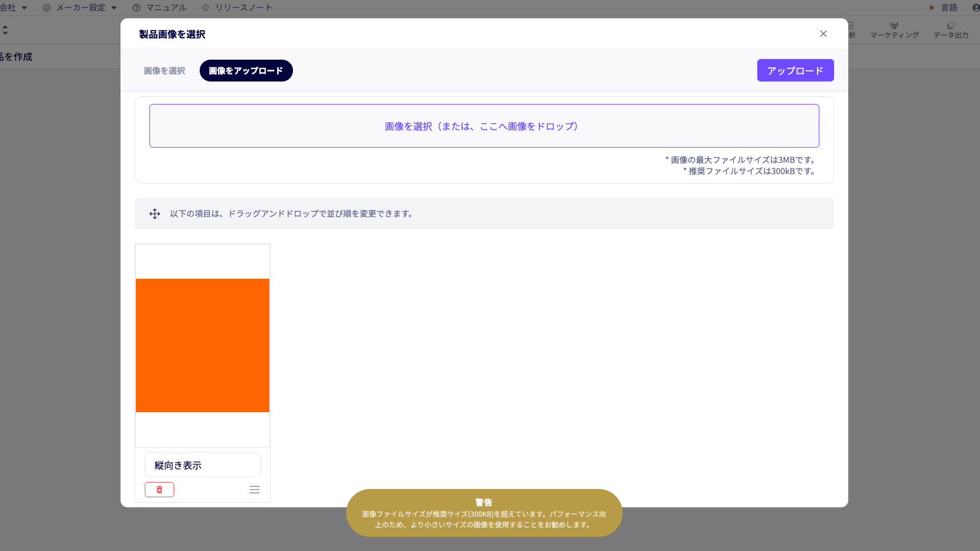Viewport: 980px width, 551px height.
Task: Click the up/down sort arrows on the left toolbar
Action: click(x=5, y=30)
